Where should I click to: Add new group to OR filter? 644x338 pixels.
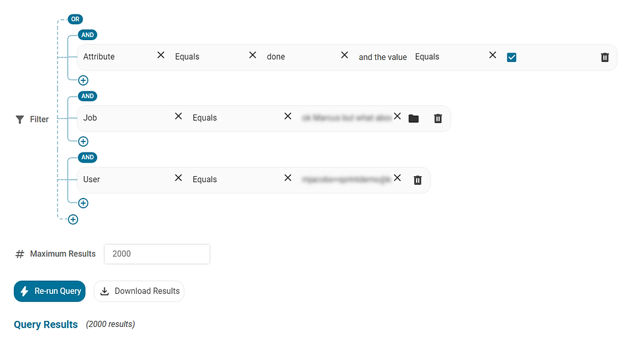[73, 220]
